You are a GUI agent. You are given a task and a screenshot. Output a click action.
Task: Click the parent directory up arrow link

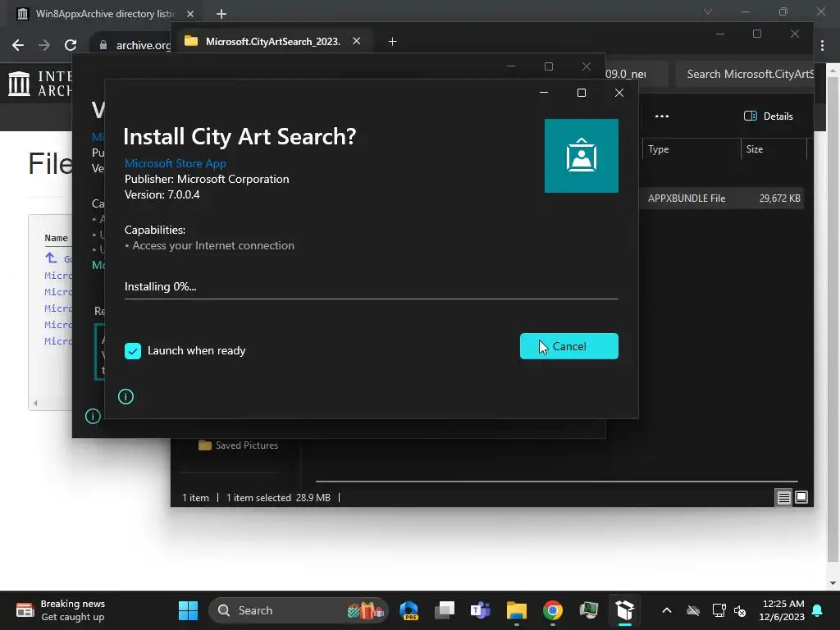(x=51, y=258)
